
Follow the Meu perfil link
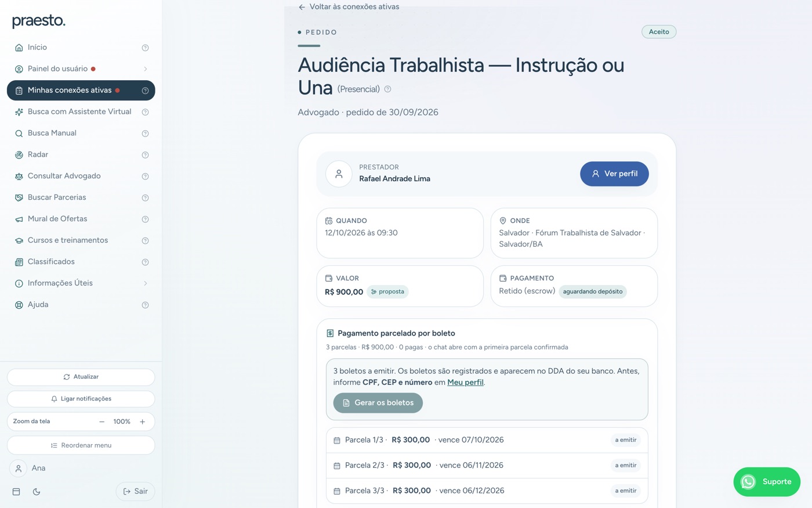click(x=465, y=383)
